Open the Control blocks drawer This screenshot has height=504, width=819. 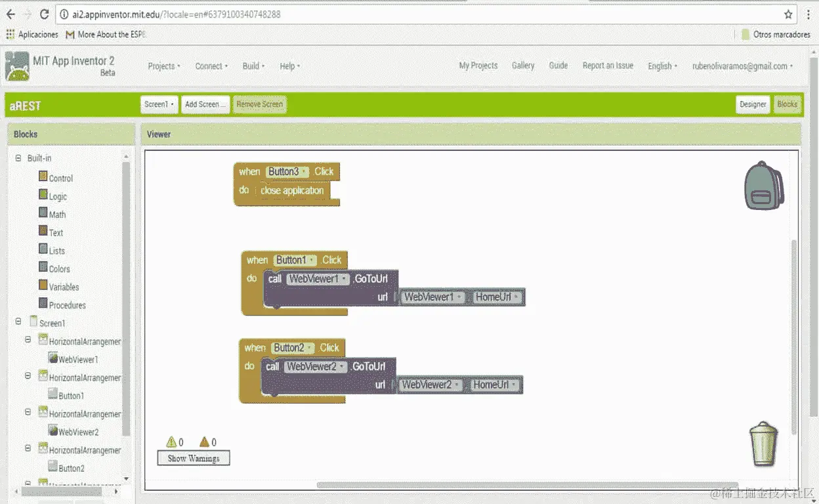[x=60, y=178]
